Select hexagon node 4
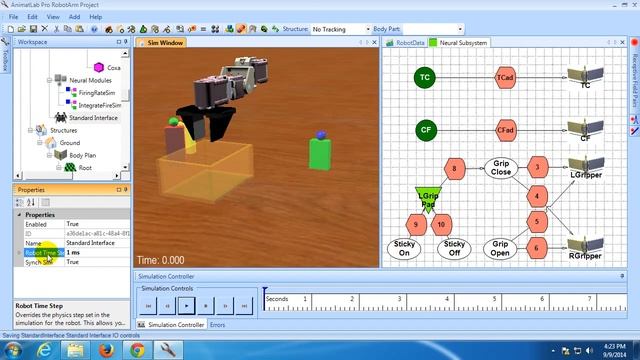This screenshot has width=640, height=360. (x=537, y=196)
